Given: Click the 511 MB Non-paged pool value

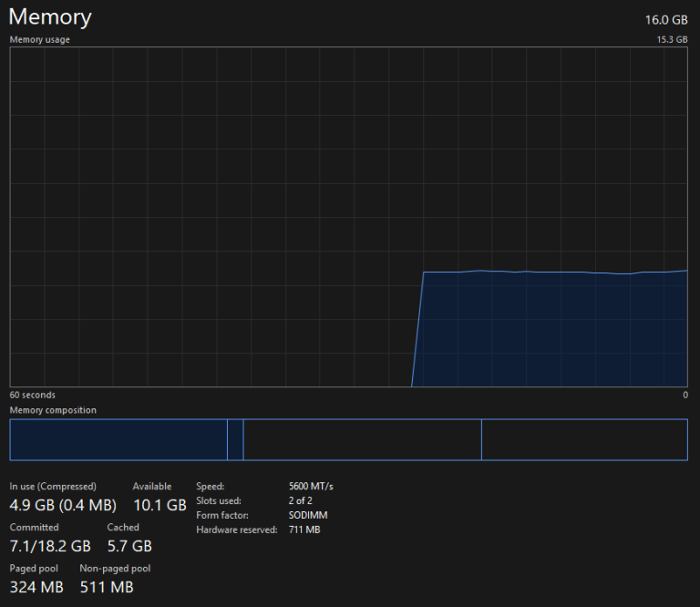Looking at the screenshot, I should point(107,587).
